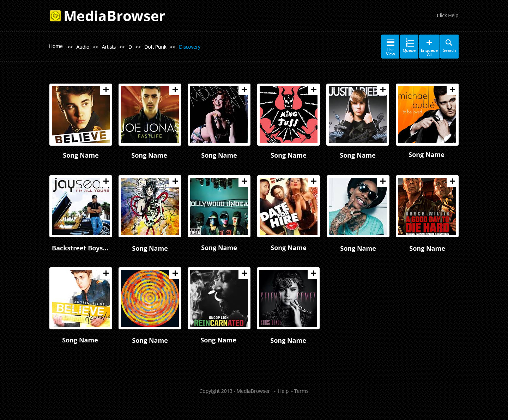Go to Home in the breadcrumb
Viewport: 508px width, 420px height.
[56, 46]
